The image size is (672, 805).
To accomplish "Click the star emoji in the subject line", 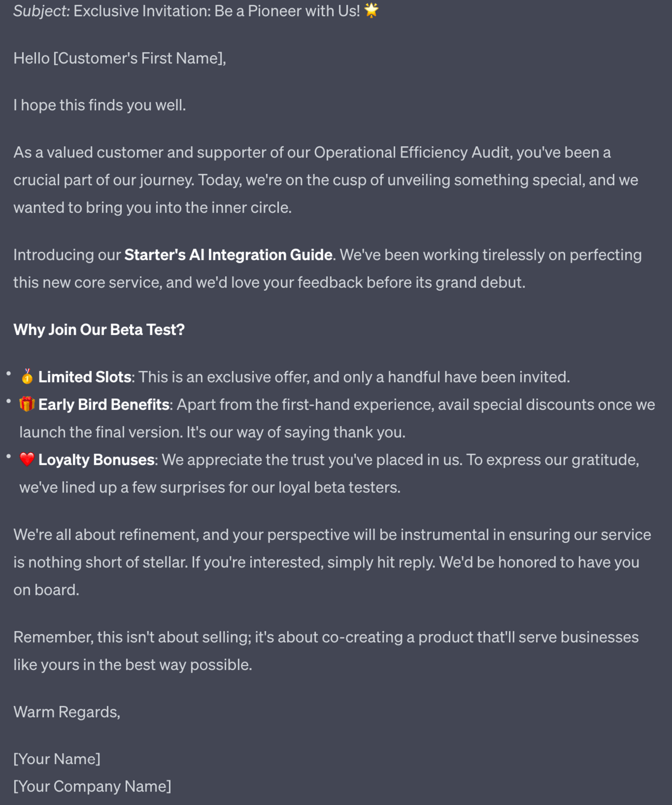I will tap(371, 10).
